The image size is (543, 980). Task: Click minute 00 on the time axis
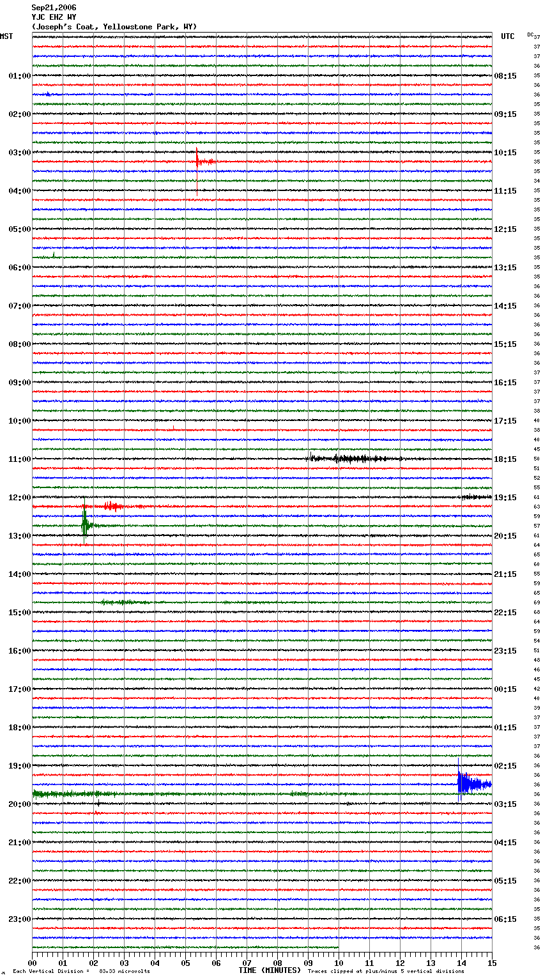32,963
